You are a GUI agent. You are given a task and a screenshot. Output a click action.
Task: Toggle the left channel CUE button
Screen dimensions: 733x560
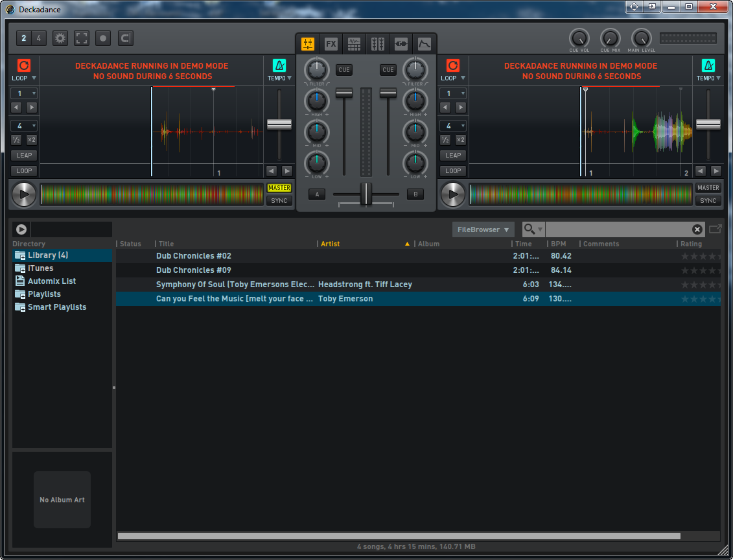[x=344, y=70]
